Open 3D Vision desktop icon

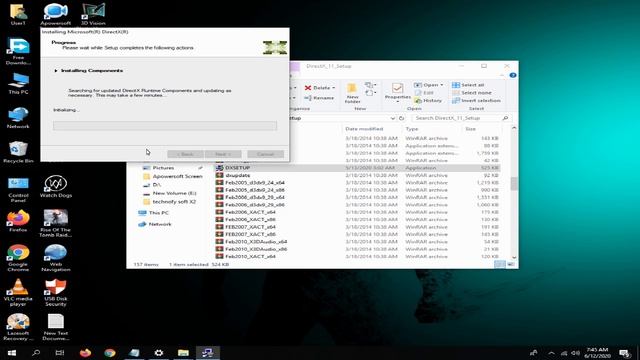pyautogui.click(x=93, y=14)
